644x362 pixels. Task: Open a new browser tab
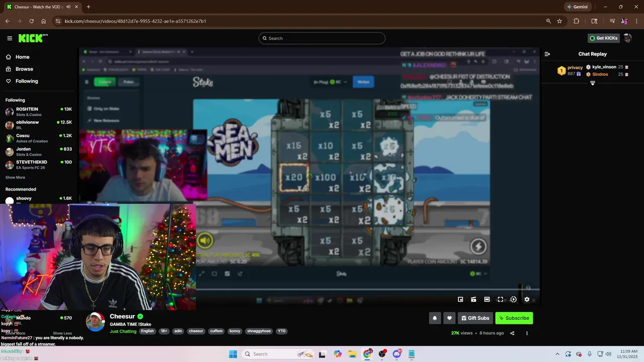[x=89, y=7]
